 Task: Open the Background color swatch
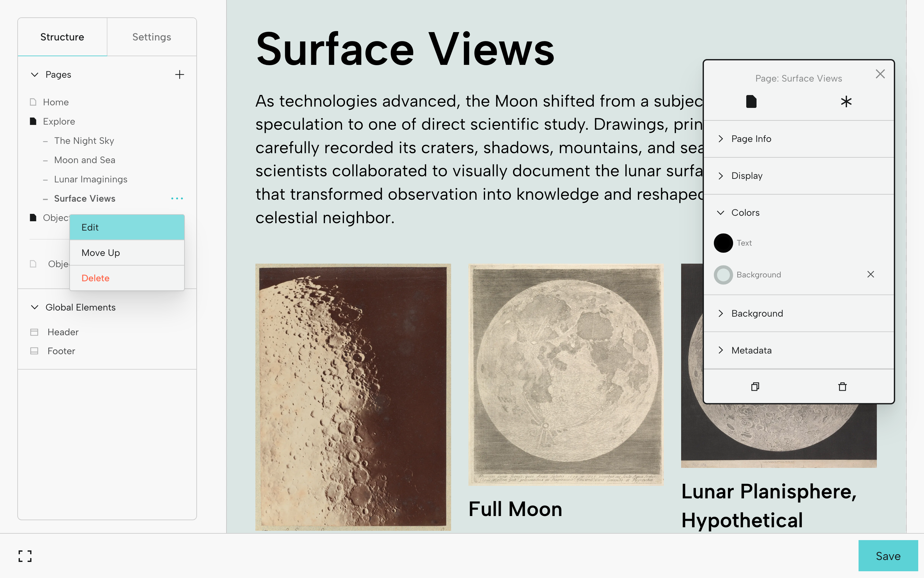pos(723,275)
